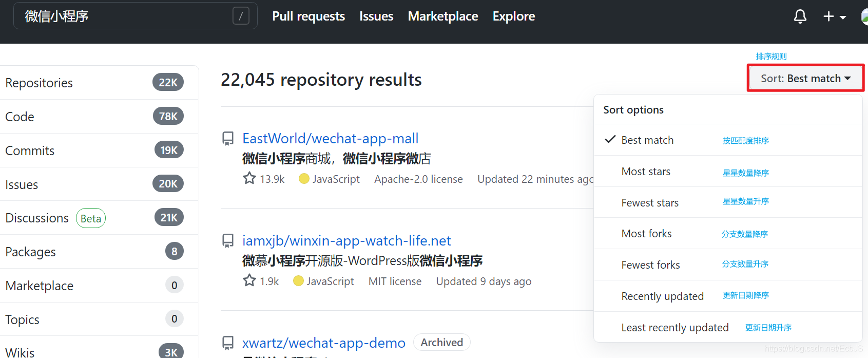Sort results by Fewest stars
The width and height of the screenshot is (868, 358).
click(x=728, y=202)
